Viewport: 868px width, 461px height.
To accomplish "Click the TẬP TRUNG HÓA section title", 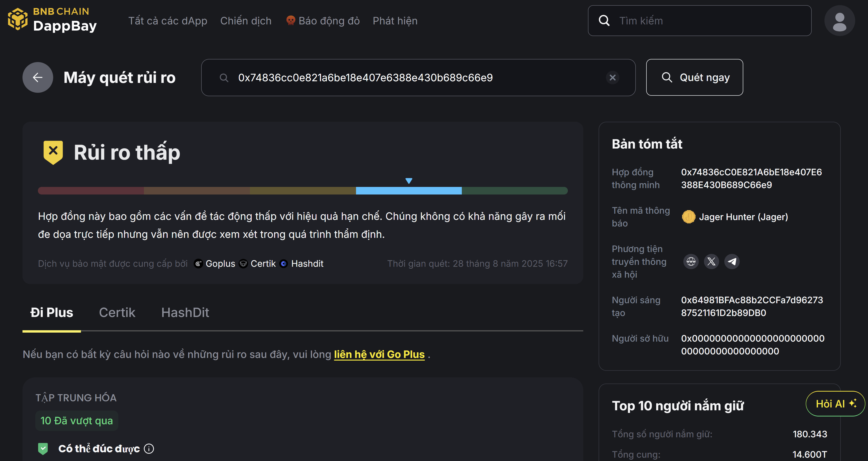I will (76, 398).
